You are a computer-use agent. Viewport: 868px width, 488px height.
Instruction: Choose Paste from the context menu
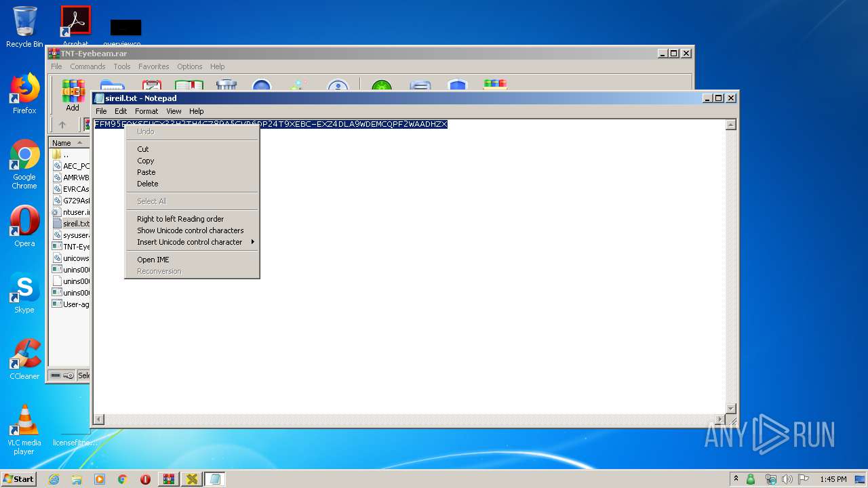point(193,172)
